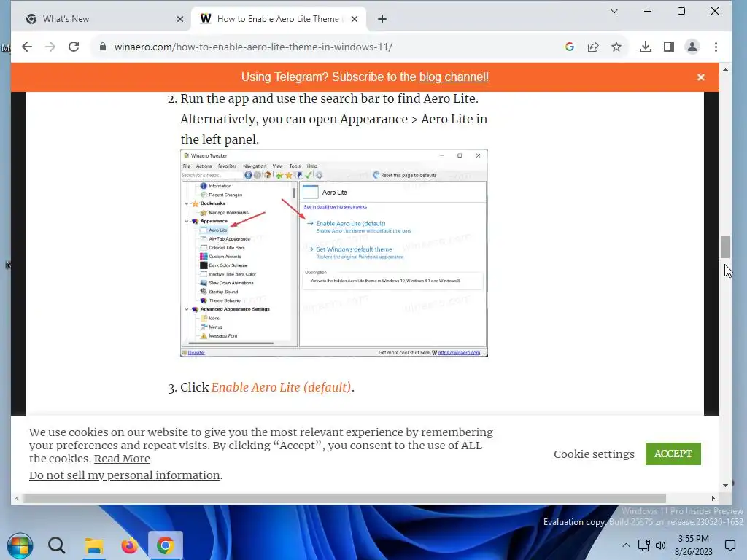Click the page scroll-up arrow
The height and width of the screenshot is (560, 747).
725,69
